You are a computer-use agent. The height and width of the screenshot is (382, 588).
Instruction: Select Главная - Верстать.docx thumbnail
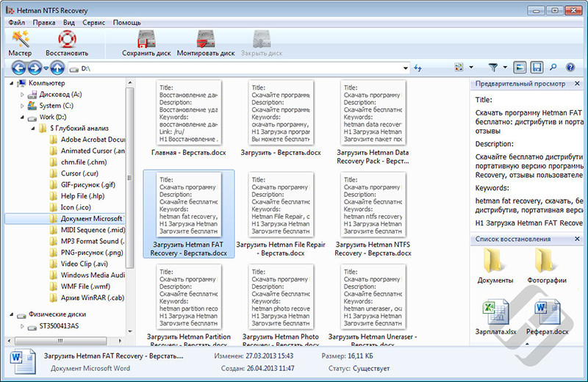[x=189, y=118]
